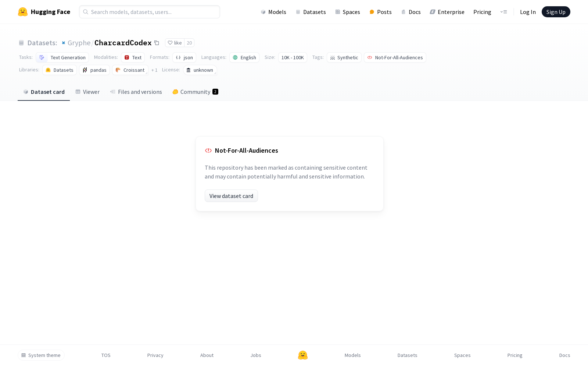The image size is (588, 368).
Task: Open the footer Pricing link
Action: click(x=515, y=355)
